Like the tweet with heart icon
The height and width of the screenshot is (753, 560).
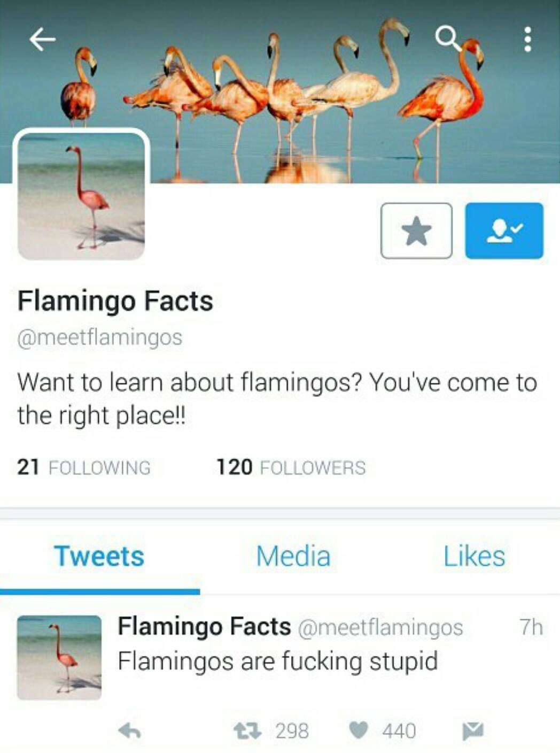pos(359,730)
